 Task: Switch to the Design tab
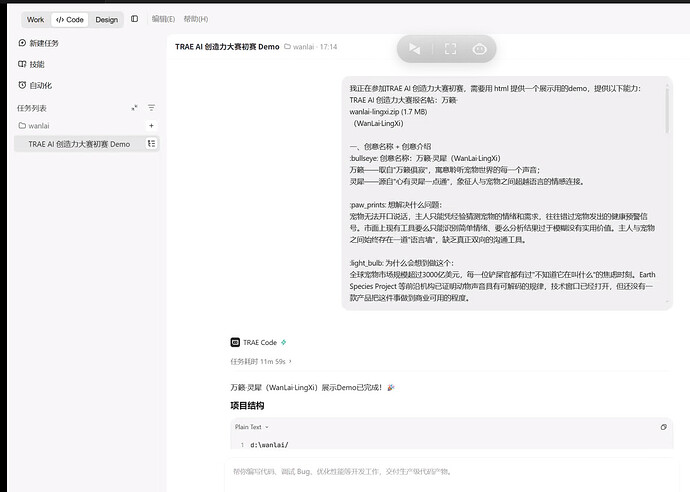coord(106,20)
